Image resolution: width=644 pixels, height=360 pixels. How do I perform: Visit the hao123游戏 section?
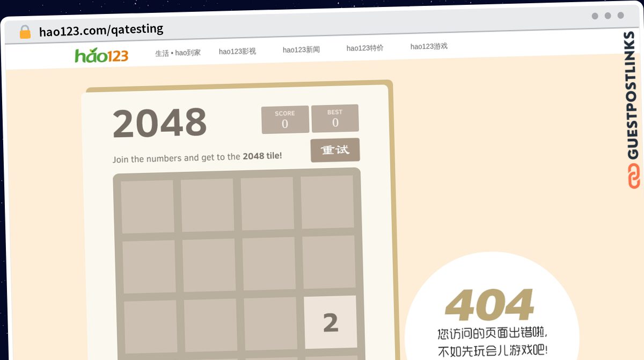429,47
